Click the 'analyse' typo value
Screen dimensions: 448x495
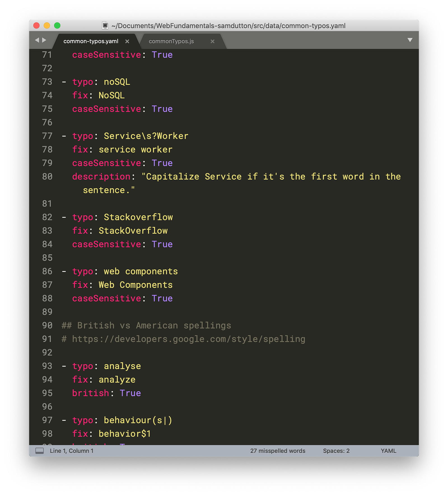(122, 366)
